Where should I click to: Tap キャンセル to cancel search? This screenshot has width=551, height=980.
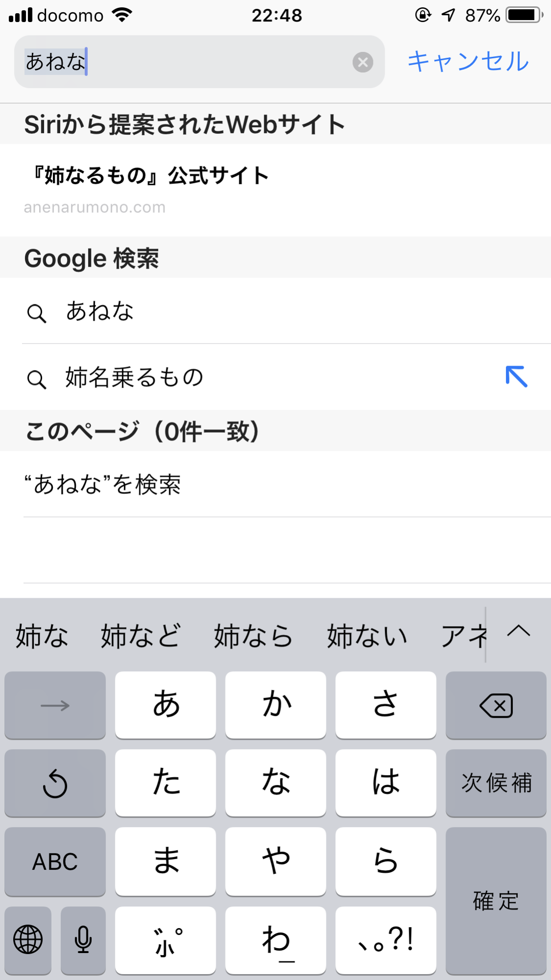(x=468, y=62)
